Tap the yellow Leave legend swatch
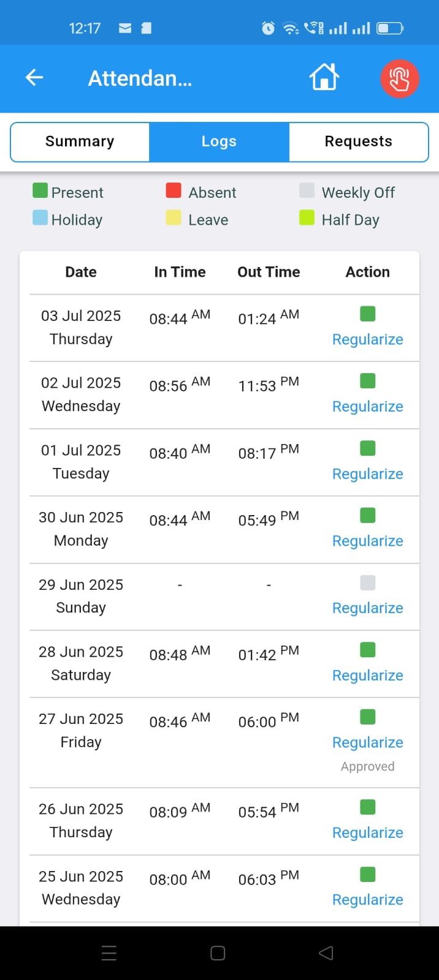The height and width of the screenshot is (980, 439). coord(174,218)
